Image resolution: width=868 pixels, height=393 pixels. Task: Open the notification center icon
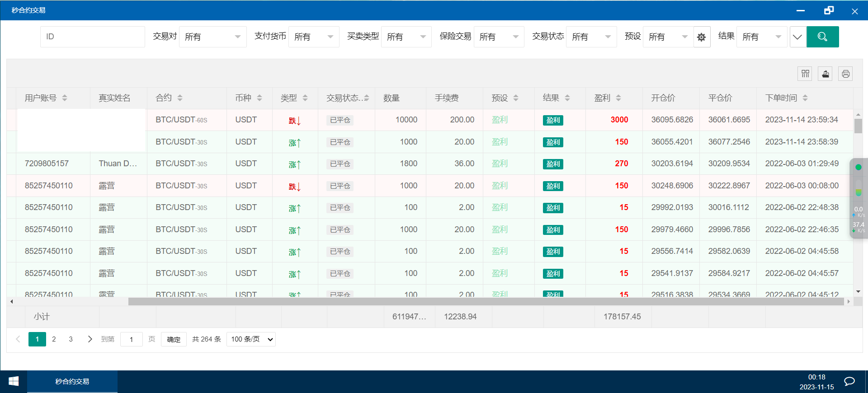tap(849, 382)
